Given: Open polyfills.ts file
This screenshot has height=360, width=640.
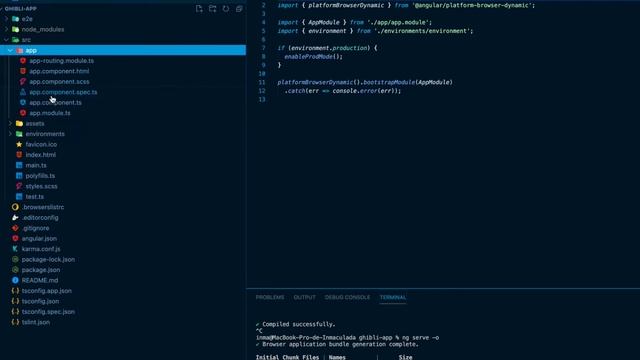Looking at the screenshot, I should click(x=40, y=176).
